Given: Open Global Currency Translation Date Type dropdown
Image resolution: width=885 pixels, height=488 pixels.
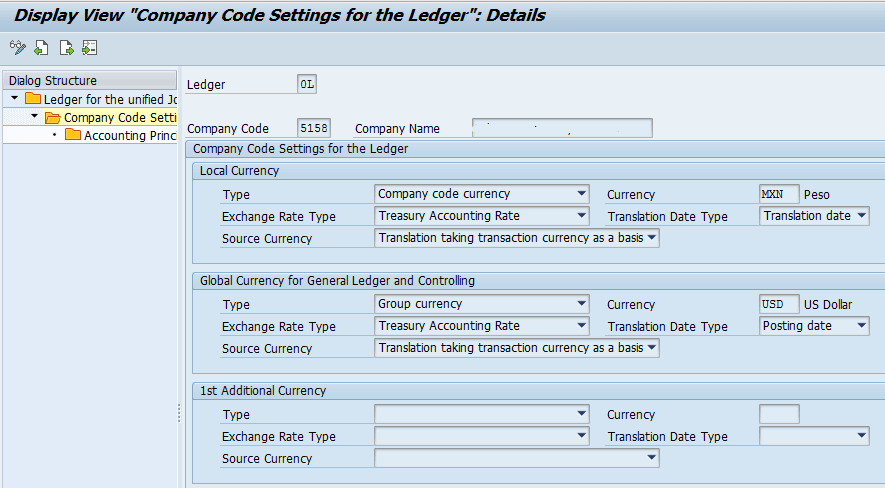Looking at the screenshot, I should [x=862, y=326].
